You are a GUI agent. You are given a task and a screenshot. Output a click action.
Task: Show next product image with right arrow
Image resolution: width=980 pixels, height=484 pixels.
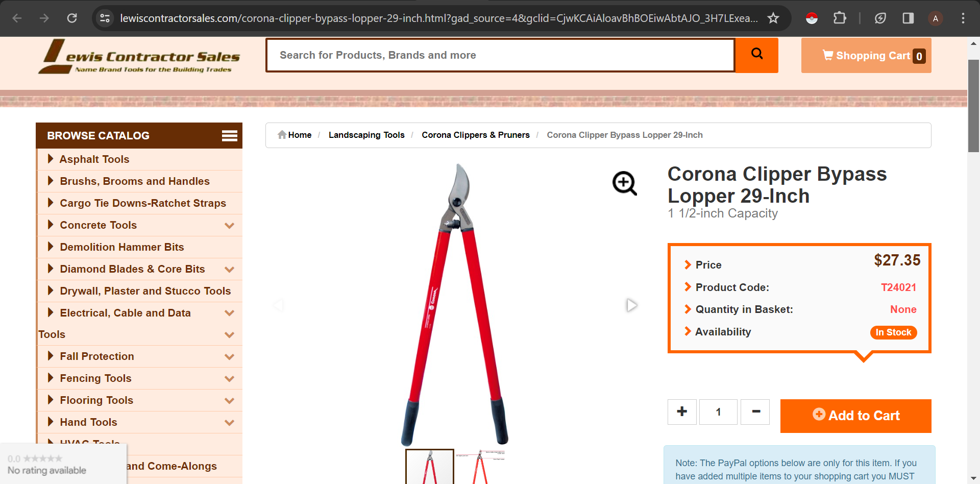click(x=632, y=305)
